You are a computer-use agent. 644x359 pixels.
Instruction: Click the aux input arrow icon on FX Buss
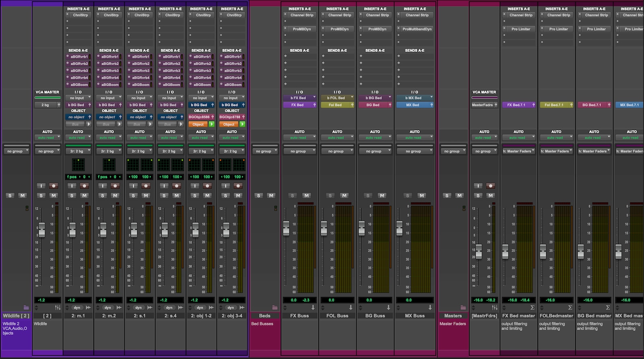pyautogui.click(x=313, y=307)
